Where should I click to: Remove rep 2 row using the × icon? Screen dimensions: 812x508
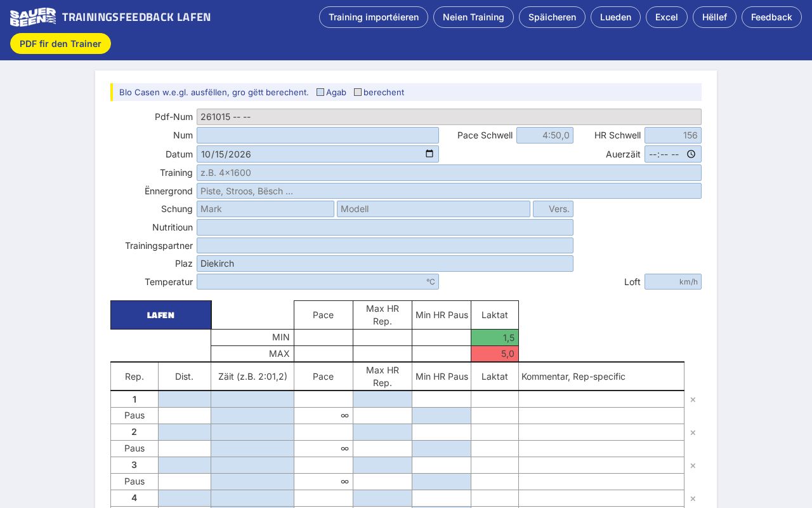tap(693, 432)
